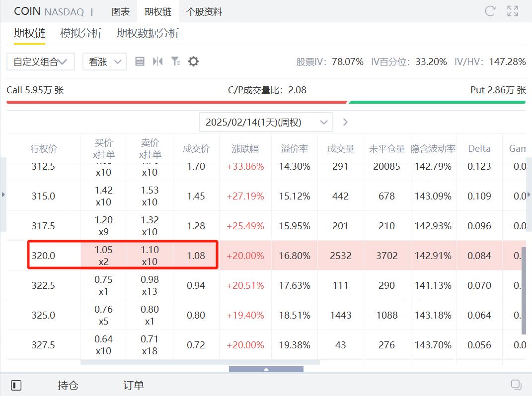Click open interest 3702 cell
The height and width of the screenshot is (396, 532).
tap(387, 256)
